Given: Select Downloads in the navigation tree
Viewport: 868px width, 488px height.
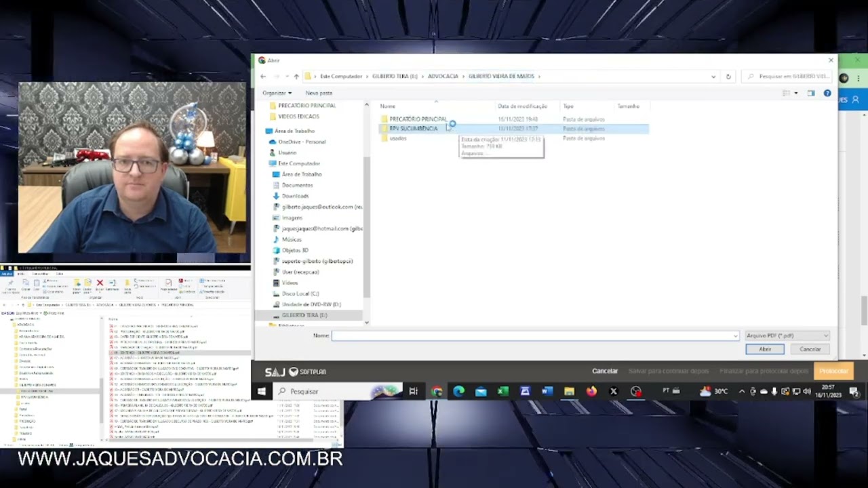Looking at the screenshot, I should click(x=295, y=196).
